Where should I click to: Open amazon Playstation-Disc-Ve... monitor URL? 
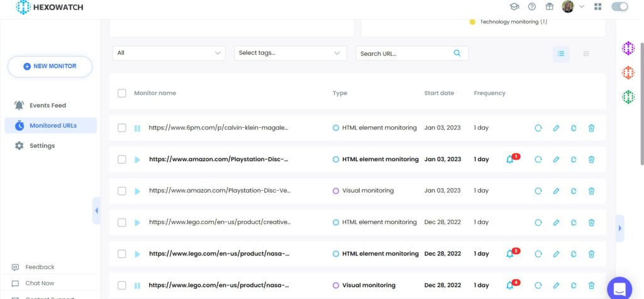coord(219,191)
